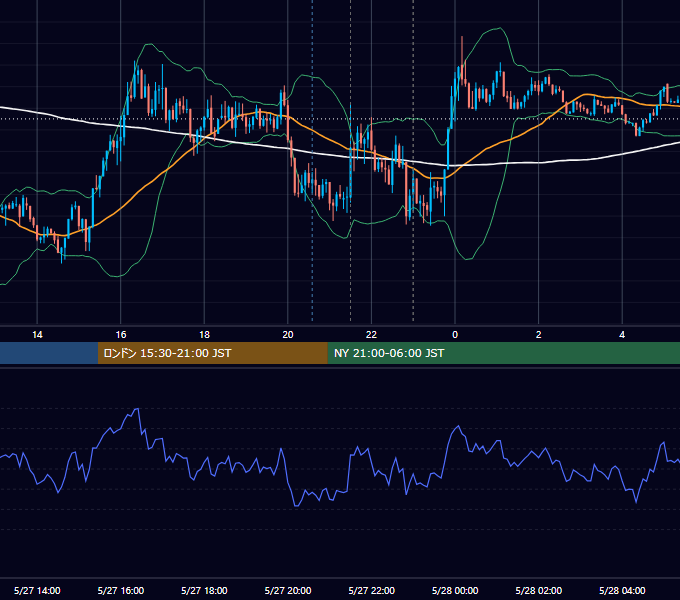Click the 5/27 14:00 time label

point(37,590)
